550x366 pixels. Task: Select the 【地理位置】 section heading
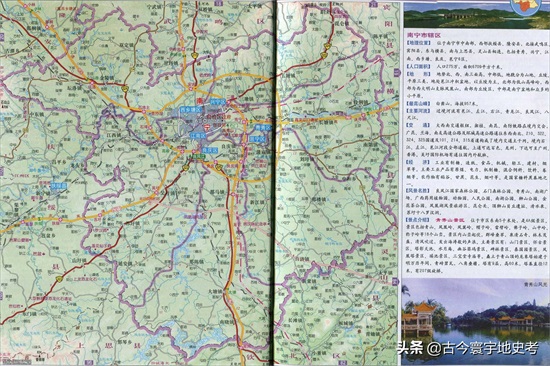click(418, 43)
